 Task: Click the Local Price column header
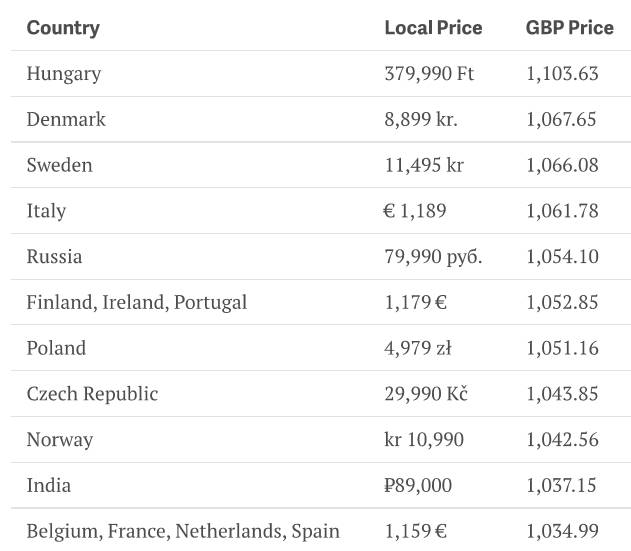click(433, 28)
